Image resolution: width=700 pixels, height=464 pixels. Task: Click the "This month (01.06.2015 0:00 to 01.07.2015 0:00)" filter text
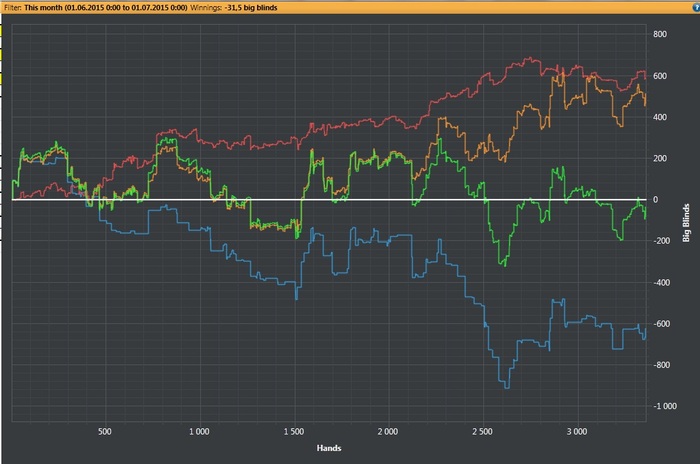tap(106, 8)
